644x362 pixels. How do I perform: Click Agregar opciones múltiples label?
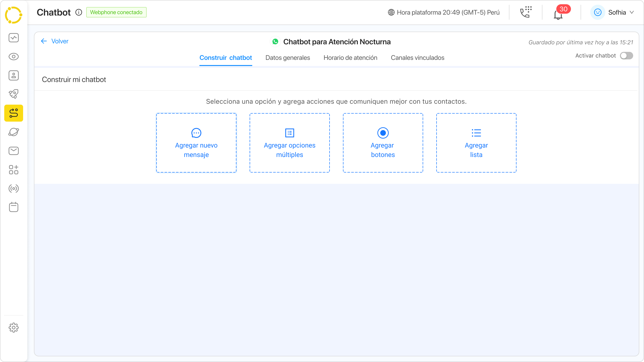(289, 150)
